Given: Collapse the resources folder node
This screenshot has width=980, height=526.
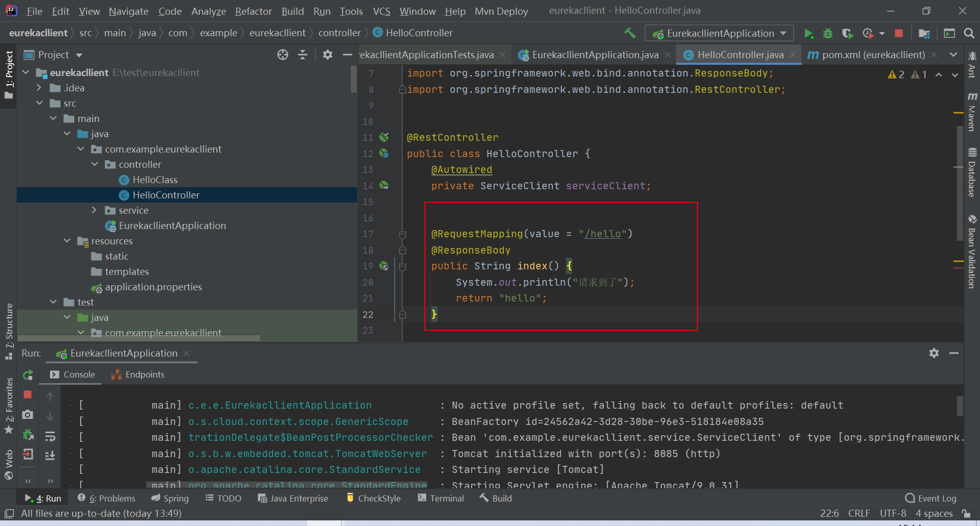Looking at the screenshot, I should point(67,241).
